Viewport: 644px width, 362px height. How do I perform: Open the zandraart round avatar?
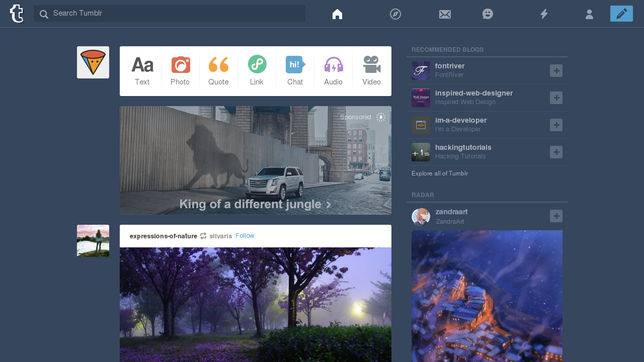coord(421,217)
